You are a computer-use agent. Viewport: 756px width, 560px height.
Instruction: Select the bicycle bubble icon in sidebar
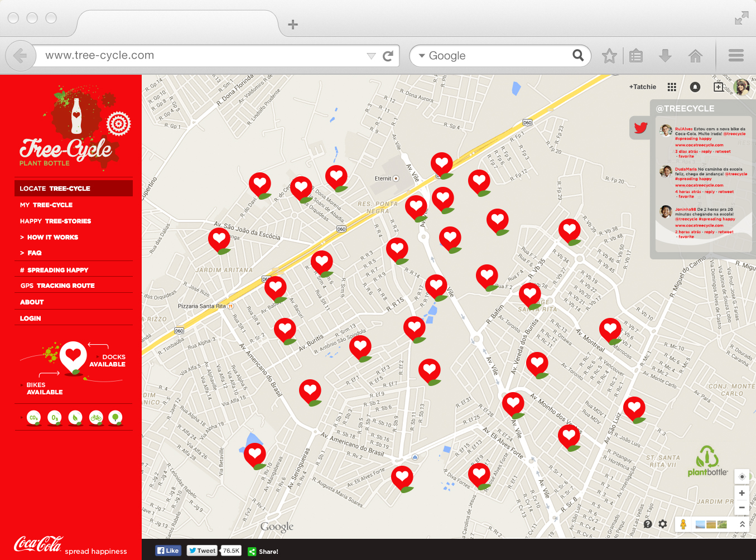(x=96, y=418)
